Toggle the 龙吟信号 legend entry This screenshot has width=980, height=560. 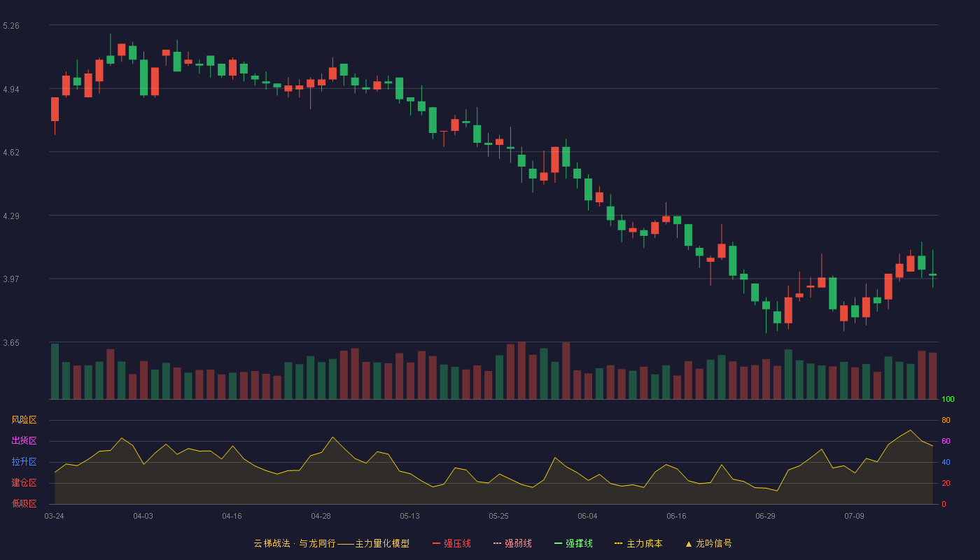[x=708, y=543]
